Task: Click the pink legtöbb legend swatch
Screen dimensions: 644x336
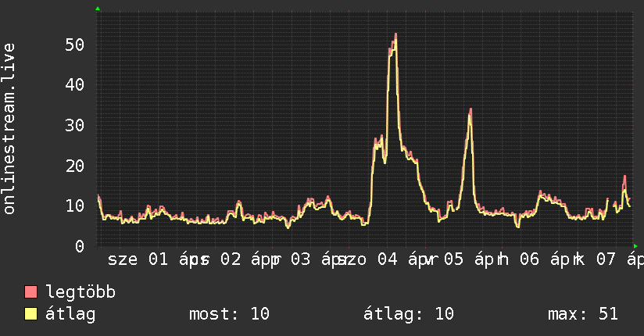Action: pyautogui.click(x=30, y=291)
